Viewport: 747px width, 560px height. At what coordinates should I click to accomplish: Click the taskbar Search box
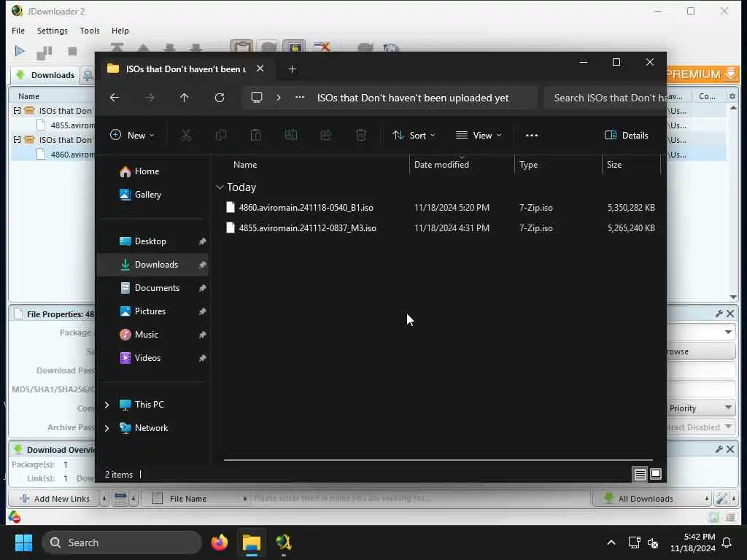point(122,542)
